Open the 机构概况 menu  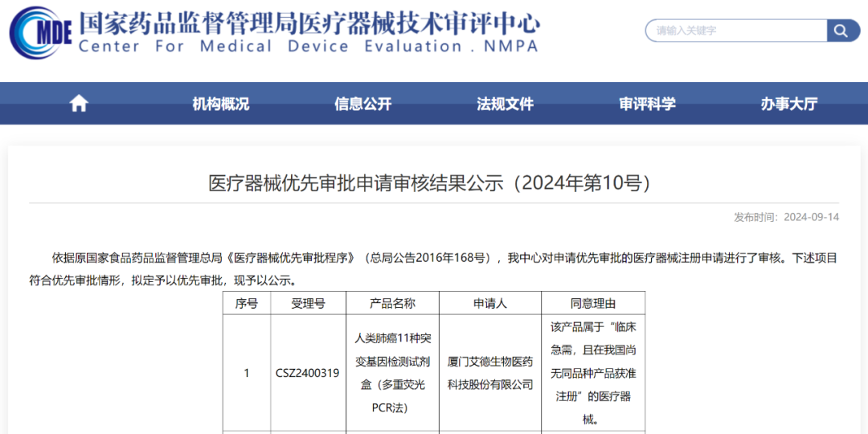(x=220, y=104)
